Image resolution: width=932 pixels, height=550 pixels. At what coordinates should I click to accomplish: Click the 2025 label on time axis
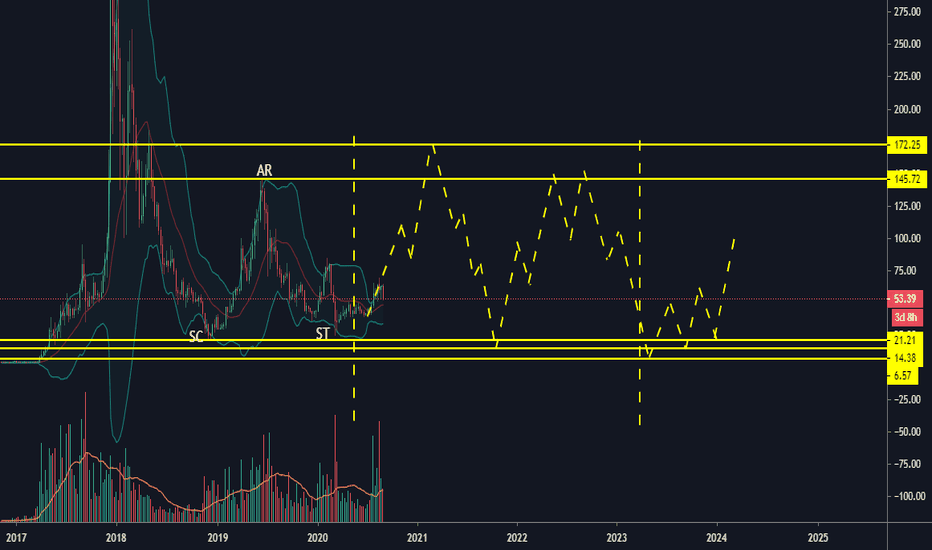coord(818,538)
